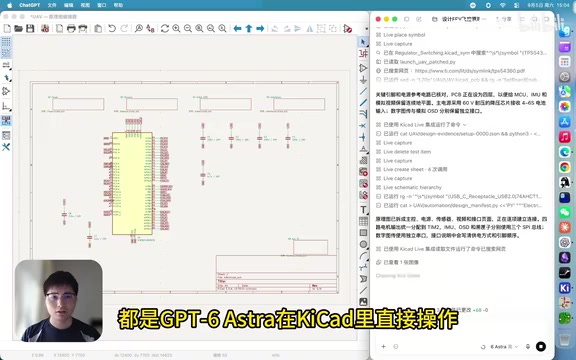The height and width of the screenshot is (360, 576).
Task: Select the Place Net Label tool
Action: pyautogui.click(x=363, y=149)
